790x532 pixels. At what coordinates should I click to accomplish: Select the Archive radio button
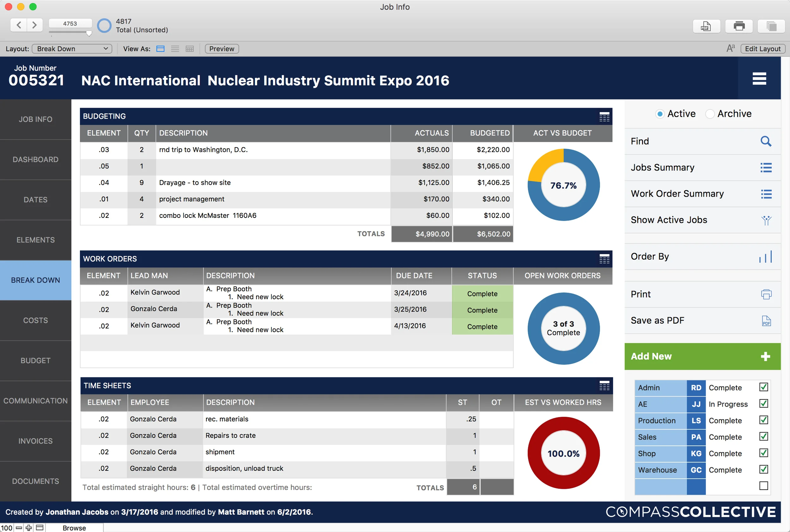click(709, 114)
